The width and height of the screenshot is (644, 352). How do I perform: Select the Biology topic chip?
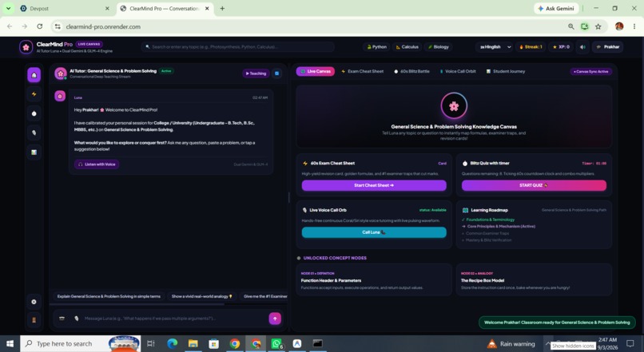click(x=438, y=47)
